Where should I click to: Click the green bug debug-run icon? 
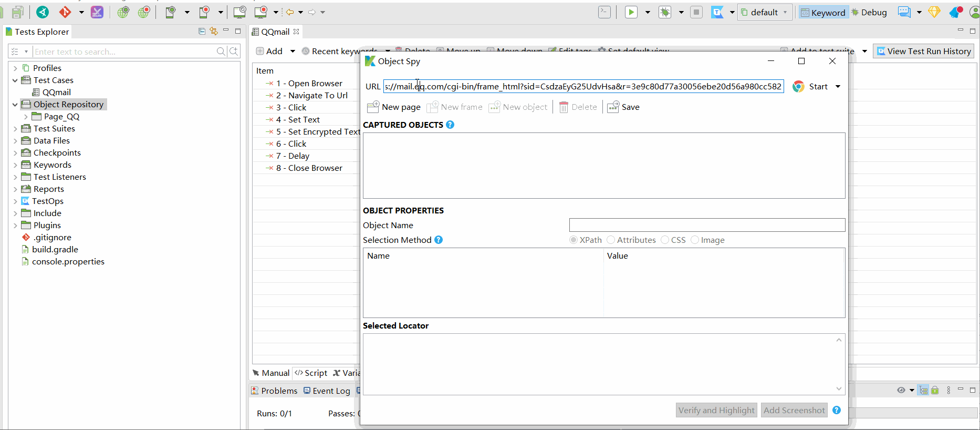coord(665,12)
